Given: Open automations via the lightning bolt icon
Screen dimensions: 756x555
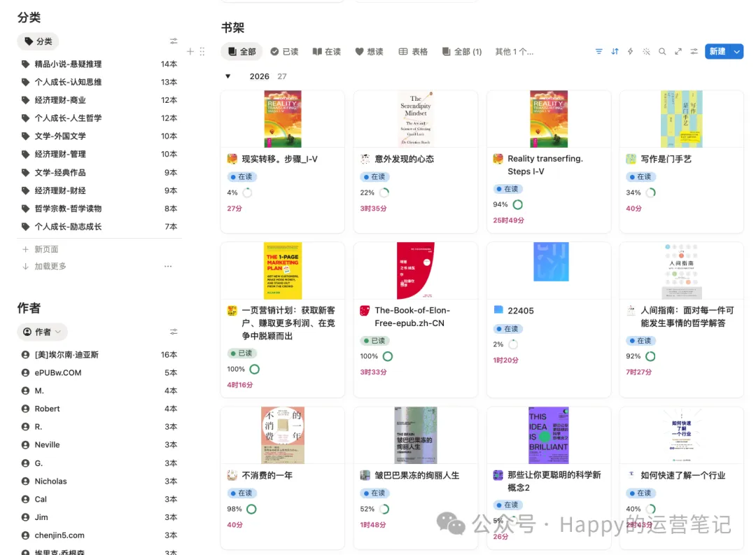Looking at the screenshot, I should pyautogui.click(x=630, y=51).
